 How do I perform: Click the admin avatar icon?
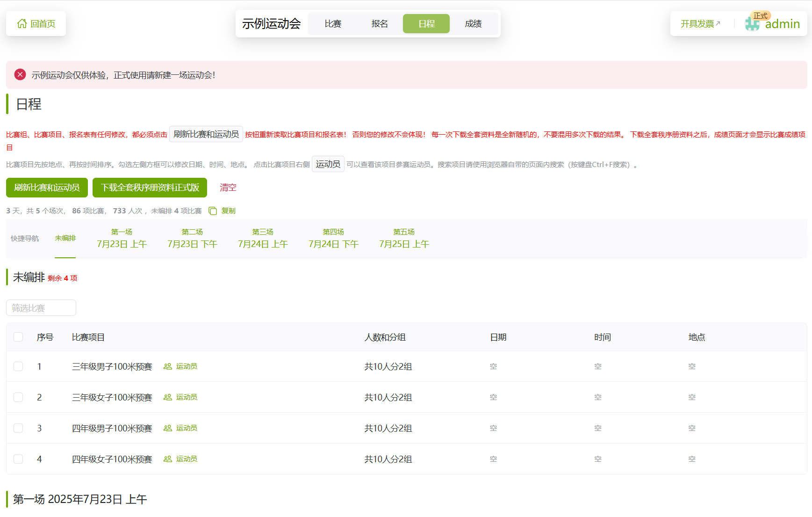tap(752, 23)
